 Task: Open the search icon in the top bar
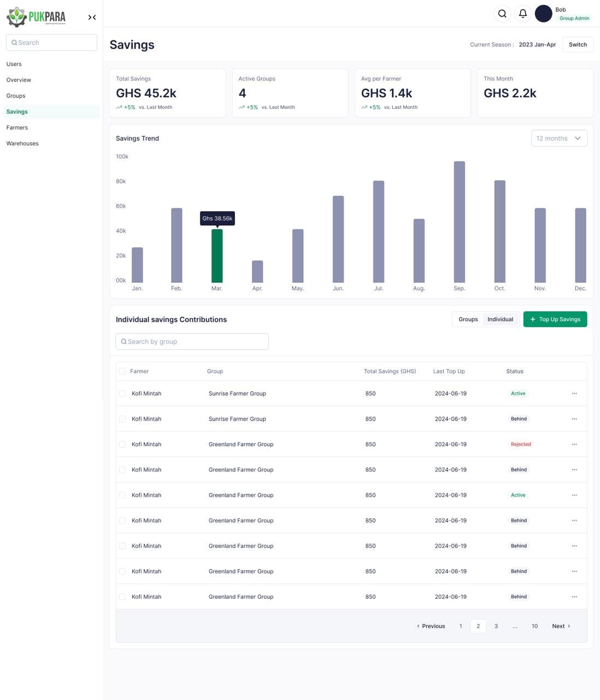tap(502, 14)
